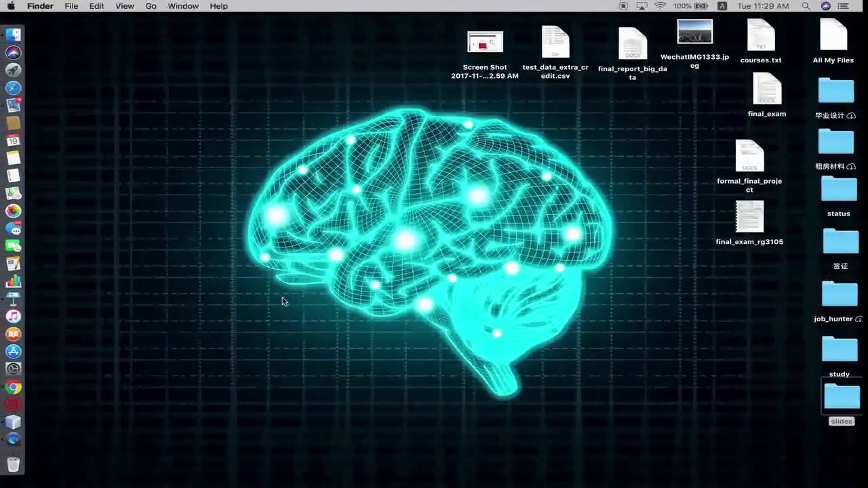Image resolution: width=868 pixels, height=488 pixels.
Task: Open Finder from the Dock
Action: (13, 35)
